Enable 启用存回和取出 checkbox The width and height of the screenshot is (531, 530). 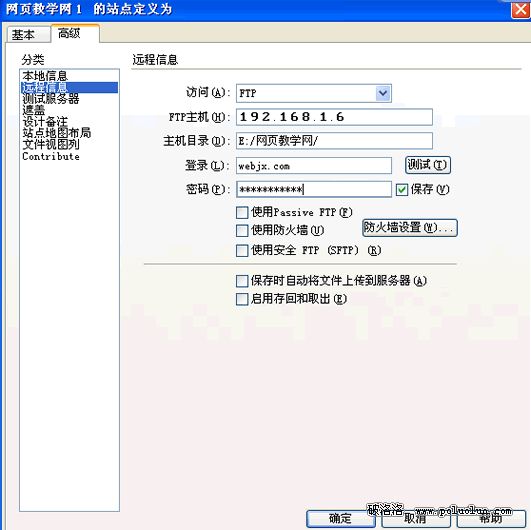click(x=242, y=299)
